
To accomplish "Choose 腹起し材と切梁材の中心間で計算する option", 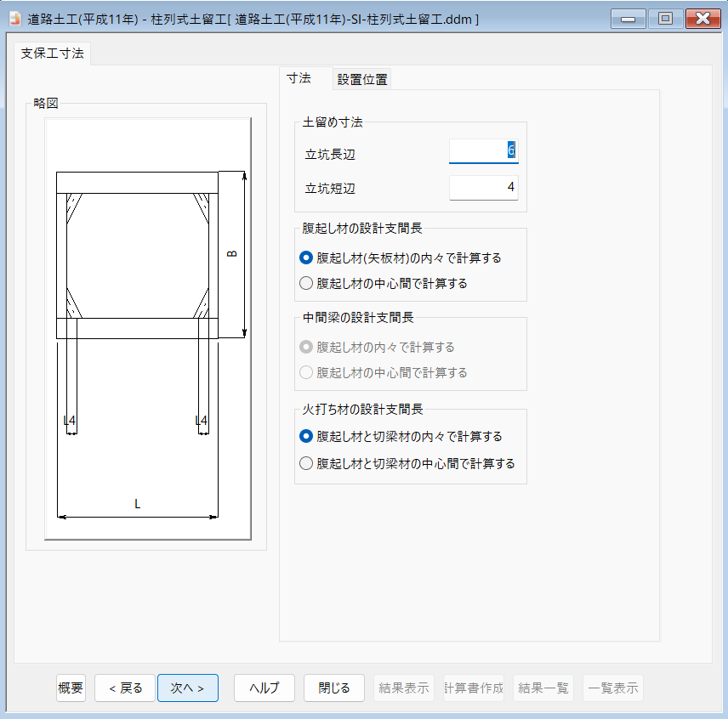I will pyautogui.click(x=307, y=463).
